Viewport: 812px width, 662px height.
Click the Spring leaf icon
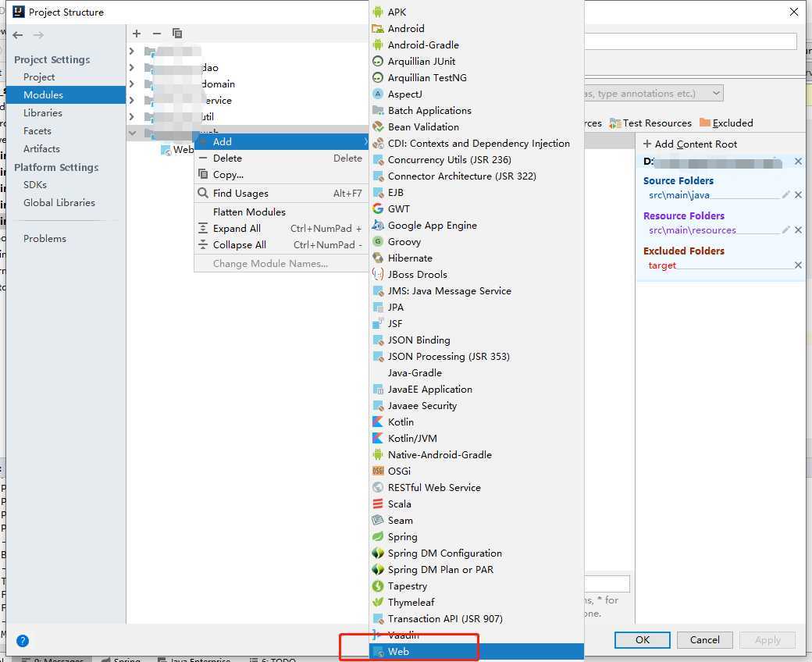(378, 537)
